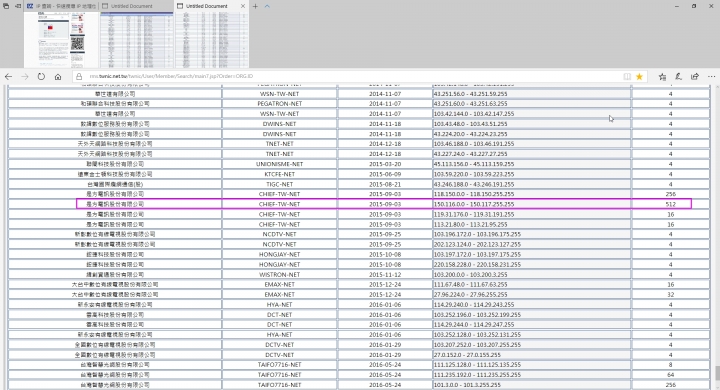Switch to the middle Untitled Document tab
720x390 pixels.
(137, 6)
